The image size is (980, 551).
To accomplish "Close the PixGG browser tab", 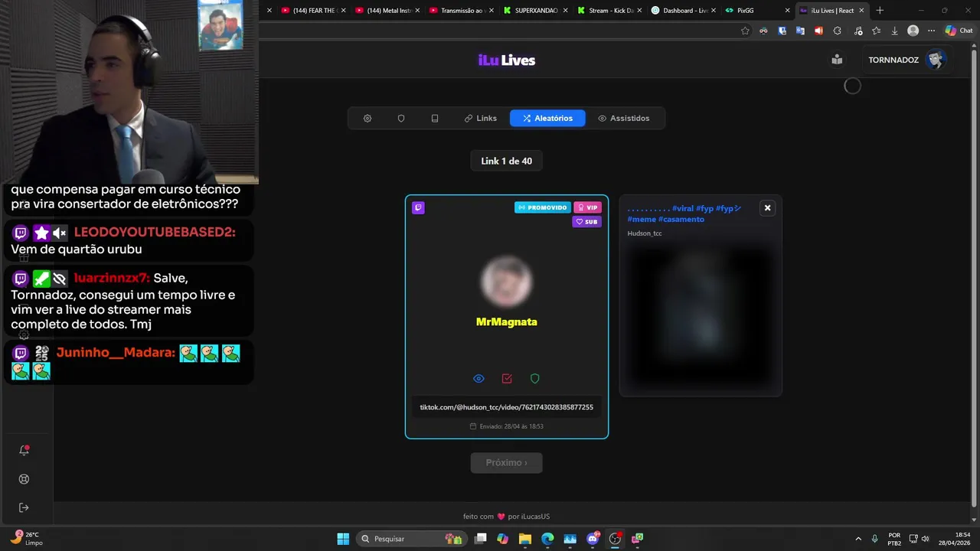I will coord(787,11).
